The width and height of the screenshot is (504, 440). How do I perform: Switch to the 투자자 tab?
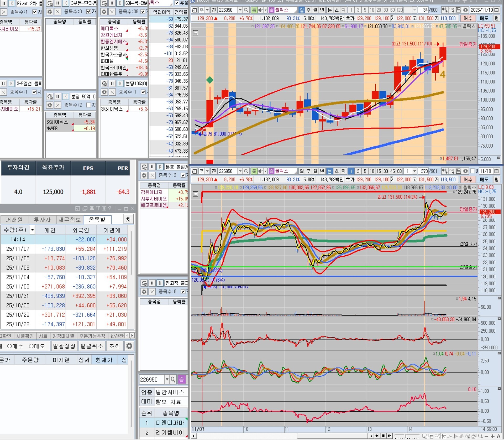pyautogui.click(x=42, y=220)
